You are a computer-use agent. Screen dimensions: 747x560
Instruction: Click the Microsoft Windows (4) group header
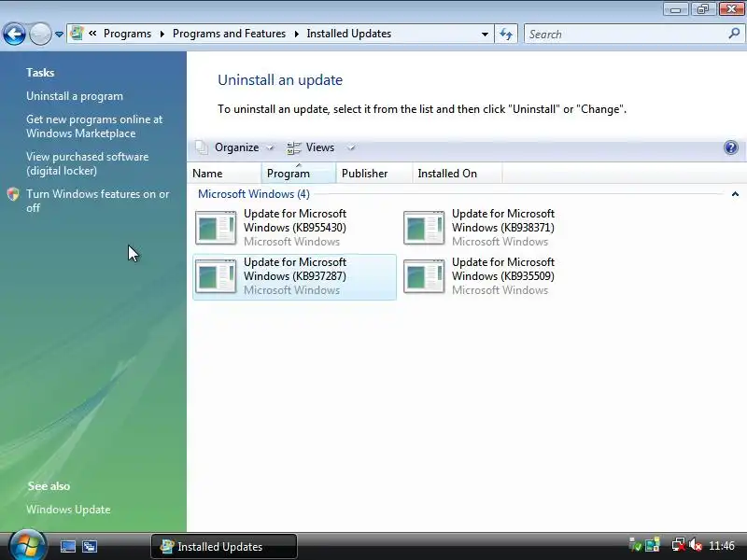pyautogui.click(x=253, y=194)
